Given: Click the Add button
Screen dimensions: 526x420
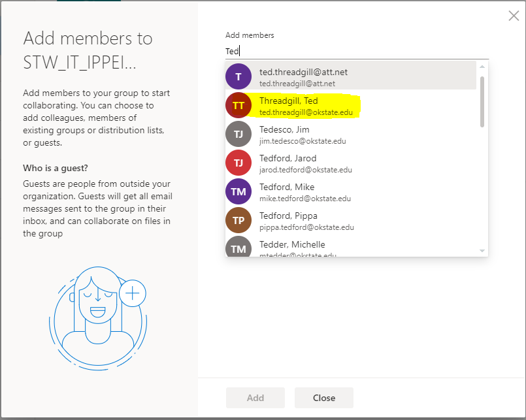Looking at the screenshot, I should [255, 397].
